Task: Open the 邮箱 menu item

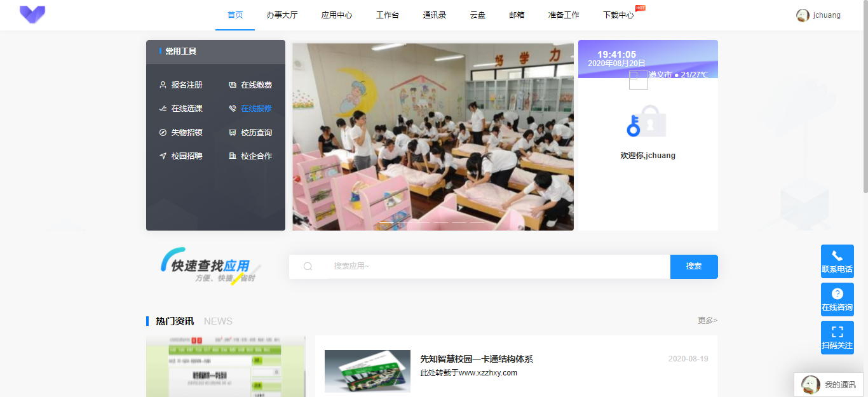Action: (x=517, y=15)
